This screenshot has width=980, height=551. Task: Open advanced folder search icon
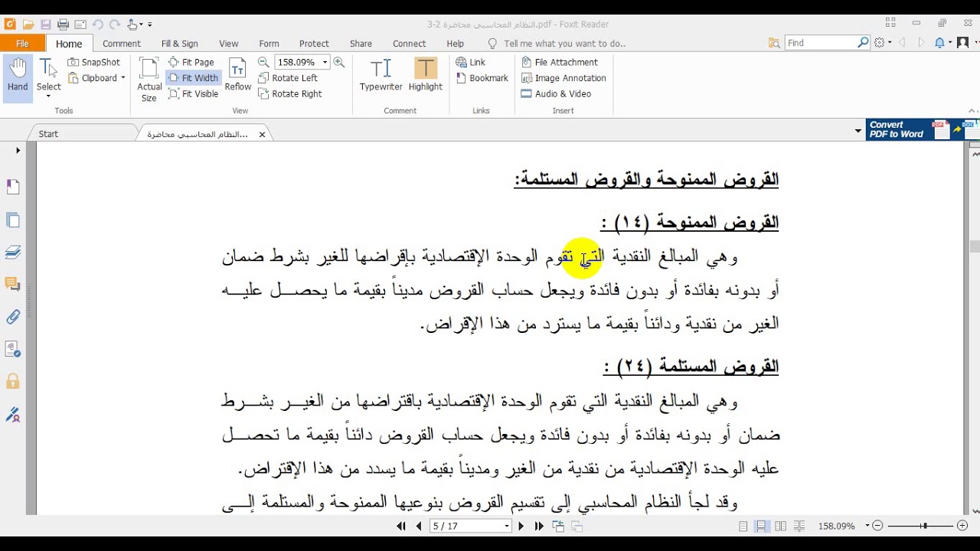point(774,43)
